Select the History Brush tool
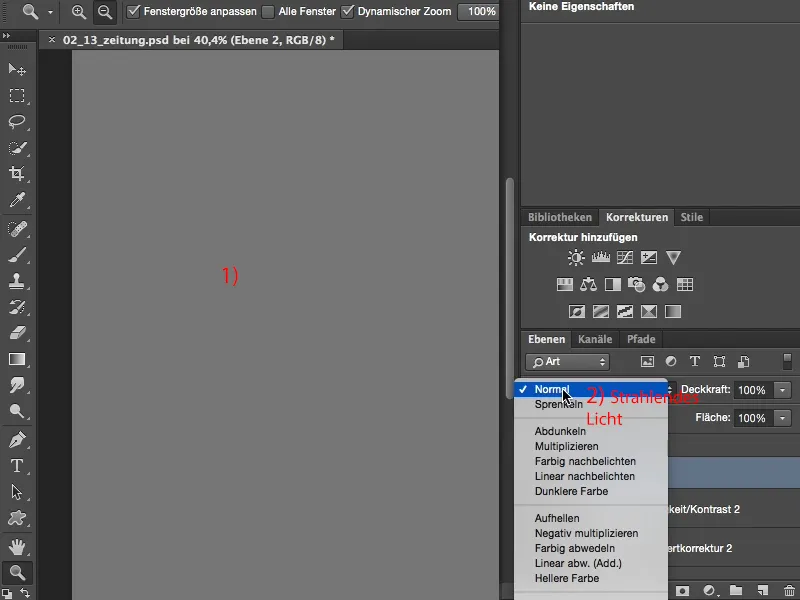 [x=17, y=307]
